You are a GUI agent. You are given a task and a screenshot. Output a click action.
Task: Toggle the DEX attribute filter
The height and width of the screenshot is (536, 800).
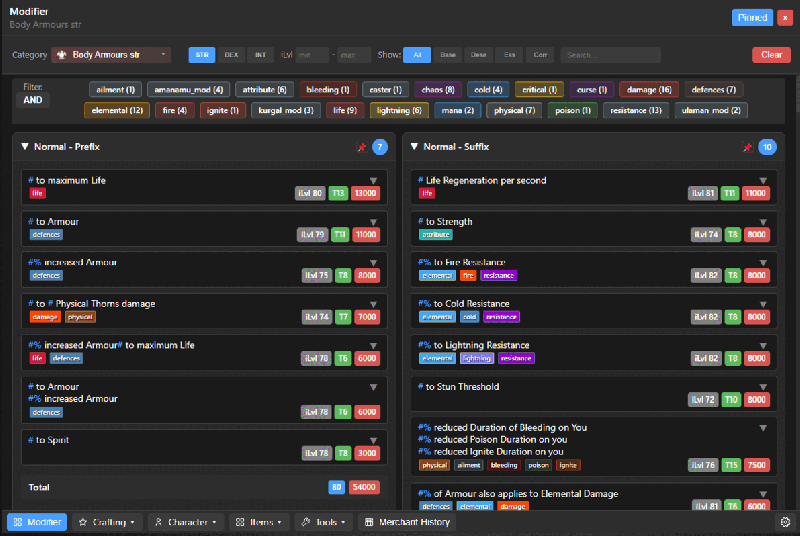click(231, 55)
